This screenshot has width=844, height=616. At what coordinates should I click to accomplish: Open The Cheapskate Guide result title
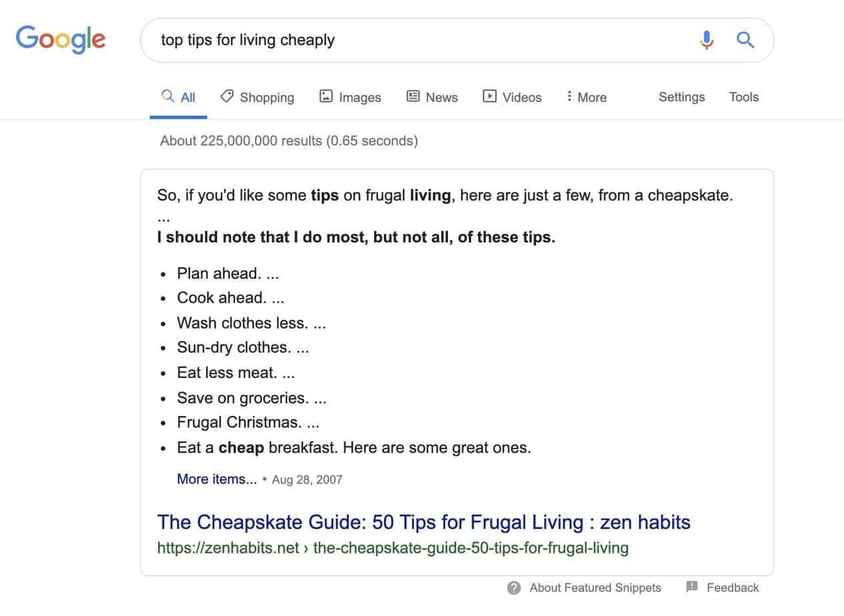423,521
